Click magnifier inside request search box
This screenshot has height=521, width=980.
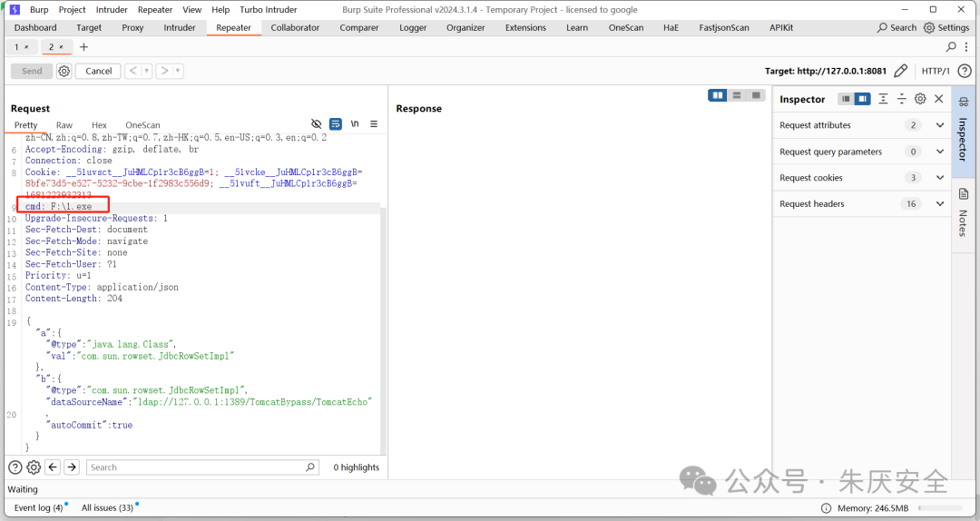310,467
